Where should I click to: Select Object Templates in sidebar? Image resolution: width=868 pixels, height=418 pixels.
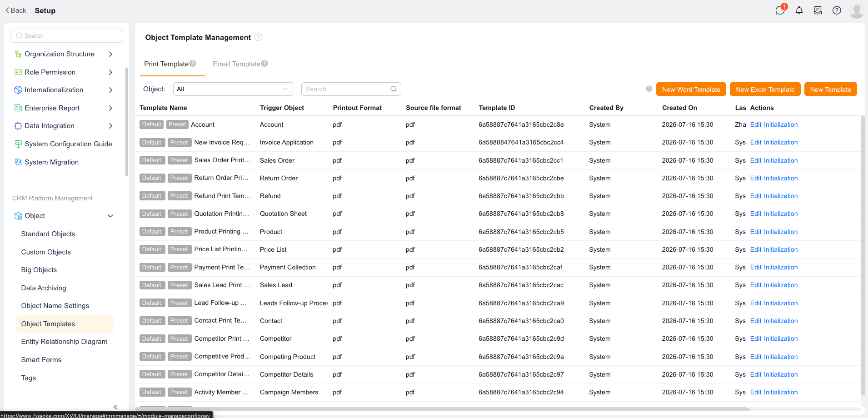(x=65, y=324)
